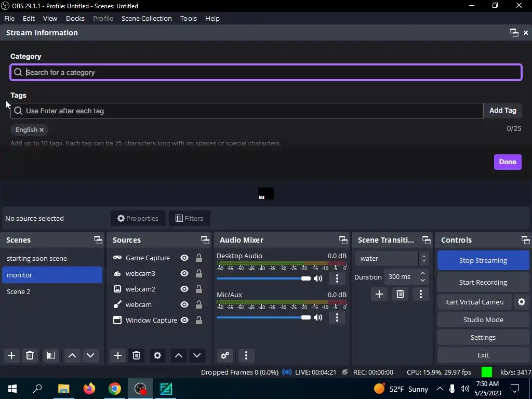Open Firefox from the taskbar
The image size is (532, 399).
click(x=89, y=389)
